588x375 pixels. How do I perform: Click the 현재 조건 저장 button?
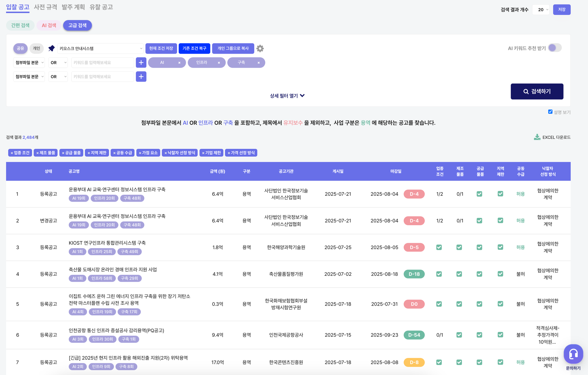[161, 48]
